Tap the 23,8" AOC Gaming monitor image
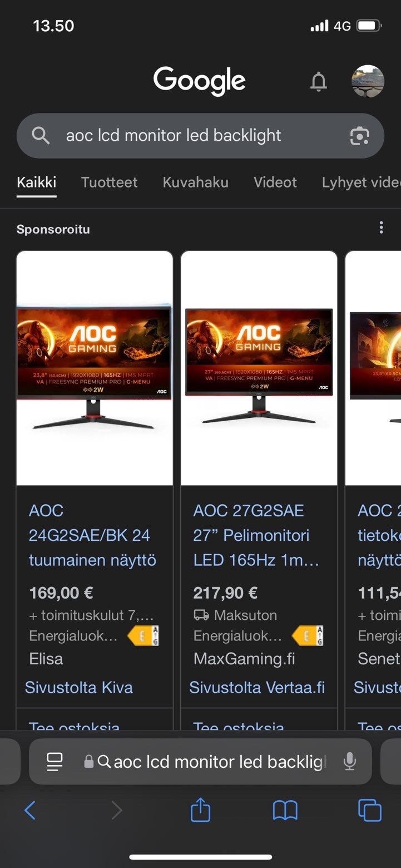Image resolution: width=401 pixels, height=868 pixels. [x=95, y=368]
